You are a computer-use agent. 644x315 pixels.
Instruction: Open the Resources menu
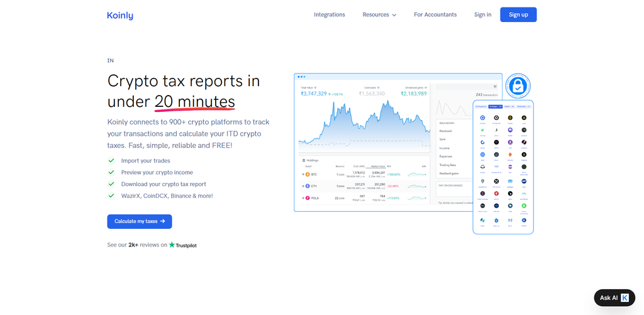(x=379, y=14)
